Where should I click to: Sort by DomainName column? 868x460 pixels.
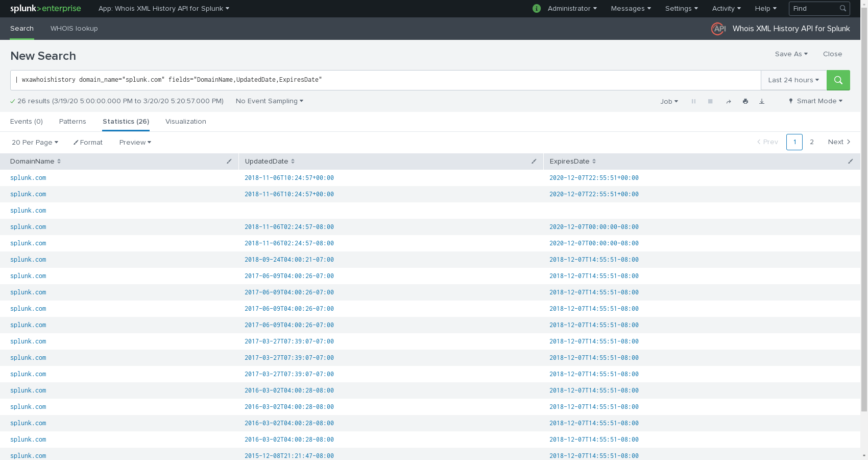click(x=35, y=162)
